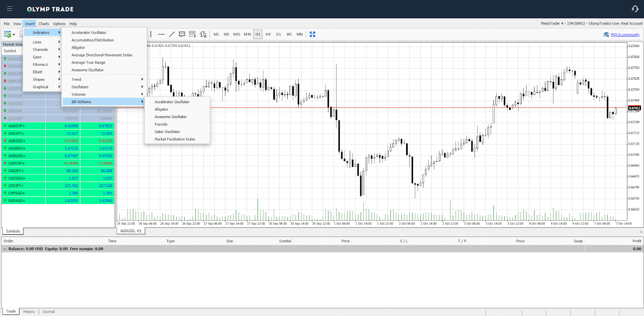The height and width of the screenshot is (316, 644).
Task: Sort orders by the Profit column header
Action: tap(636, 241)
